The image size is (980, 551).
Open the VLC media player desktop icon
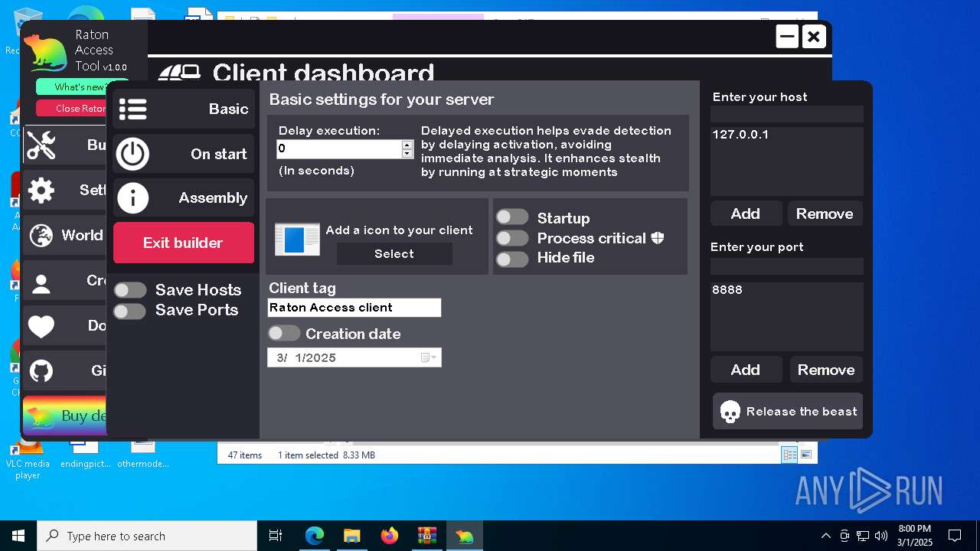click(28, 459)
